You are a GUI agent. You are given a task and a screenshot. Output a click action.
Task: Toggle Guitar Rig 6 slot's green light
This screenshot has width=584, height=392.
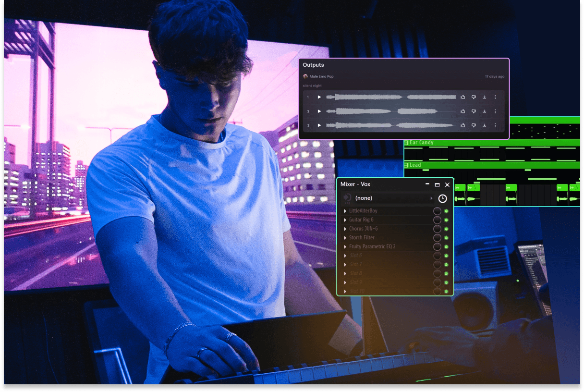pos(446,220)
